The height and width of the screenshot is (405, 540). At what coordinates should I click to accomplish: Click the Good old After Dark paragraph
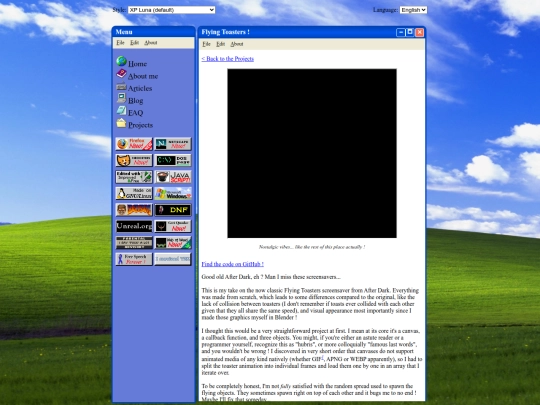click(271, 277)
